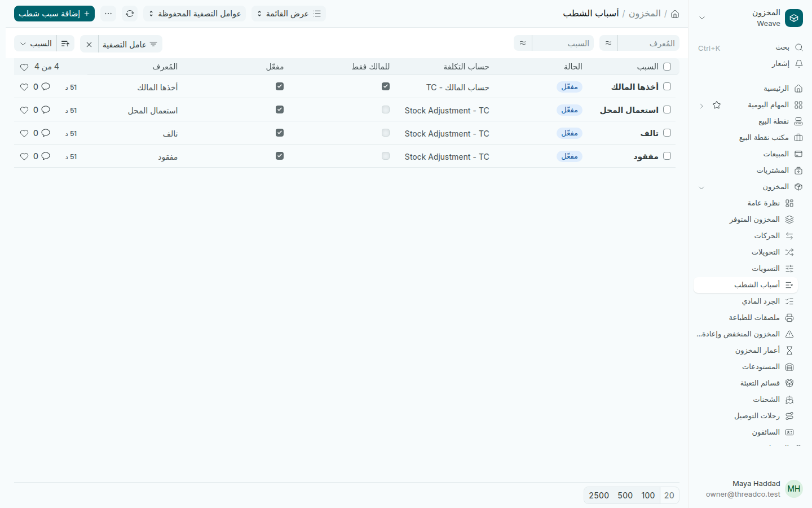Viewport: 812px width, 508px height.
Task: Click the Weave app logo icon
Action: (x=794, y=18)
